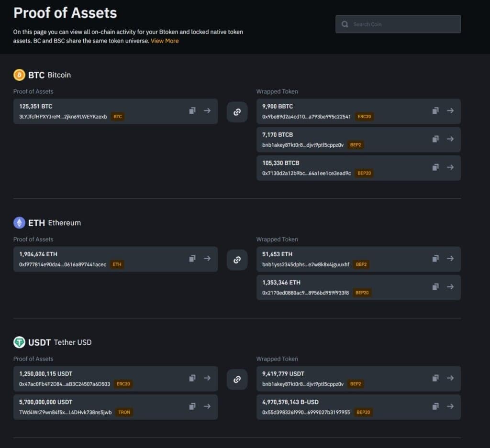This screenshot has width=490, height=448.
Task: Click the 0x2170ed0880ac9...8956bd959f933f8 address
Action: tap(305, 293)
